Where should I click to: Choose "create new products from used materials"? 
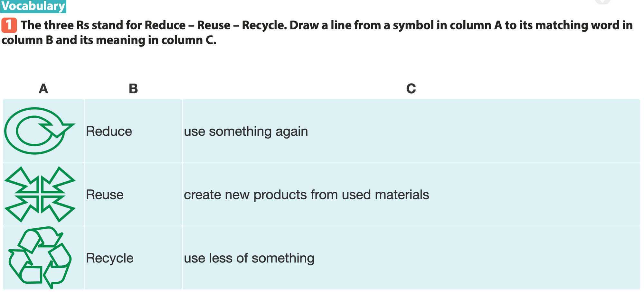point(306,195)
